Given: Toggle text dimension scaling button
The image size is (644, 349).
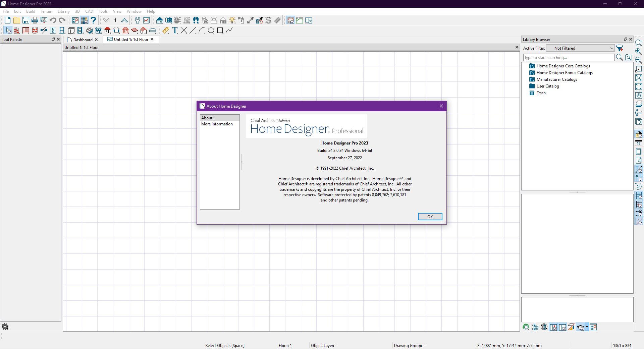Looking at the screenshot, I should [x=639, y=169].
